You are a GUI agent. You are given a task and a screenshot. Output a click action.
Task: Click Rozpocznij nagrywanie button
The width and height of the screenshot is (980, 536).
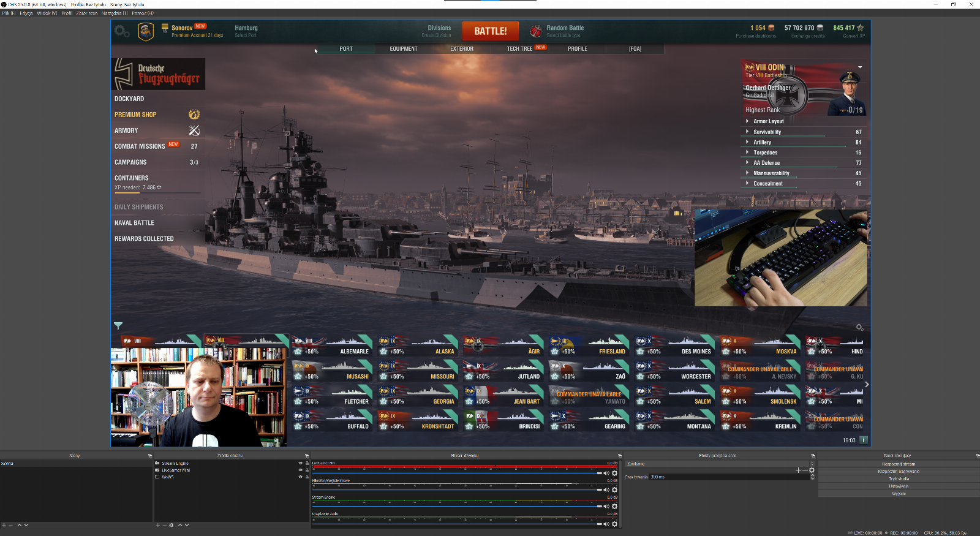[x=899, y=471]
